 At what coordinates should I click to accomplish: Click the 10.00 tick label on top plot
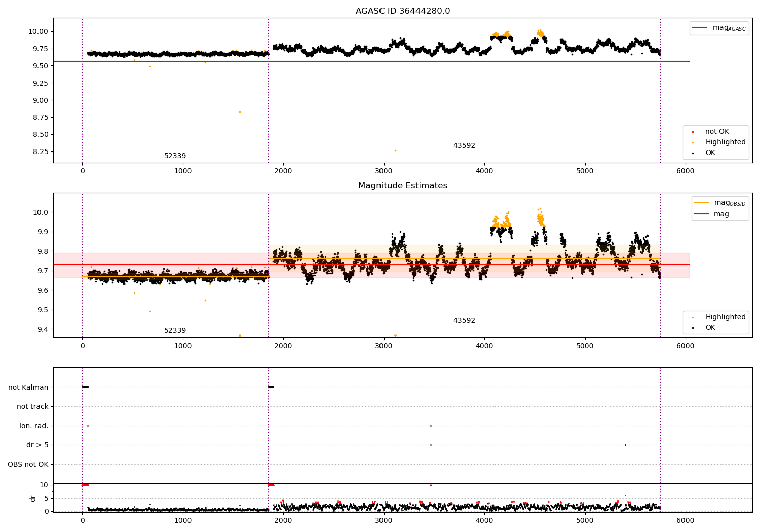point(38,31)
